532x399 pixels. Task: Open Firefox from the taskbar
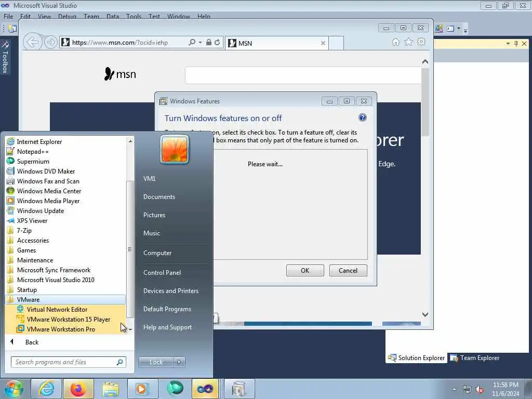(x=78, y=389)
